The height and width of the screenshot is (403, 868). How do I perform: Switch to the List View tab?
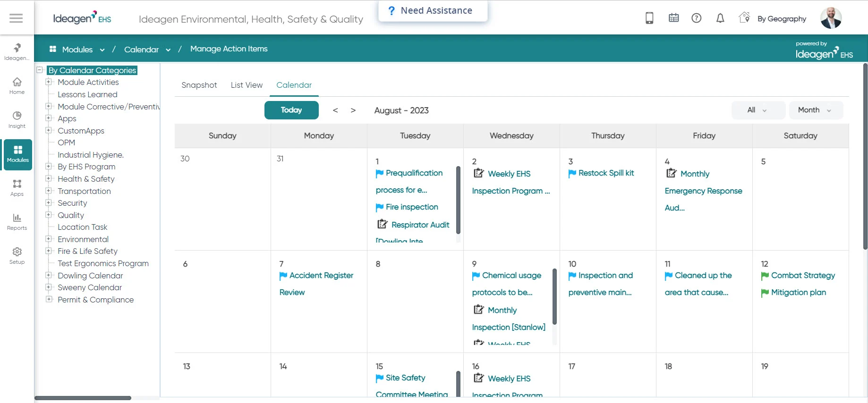coord(247,85)
